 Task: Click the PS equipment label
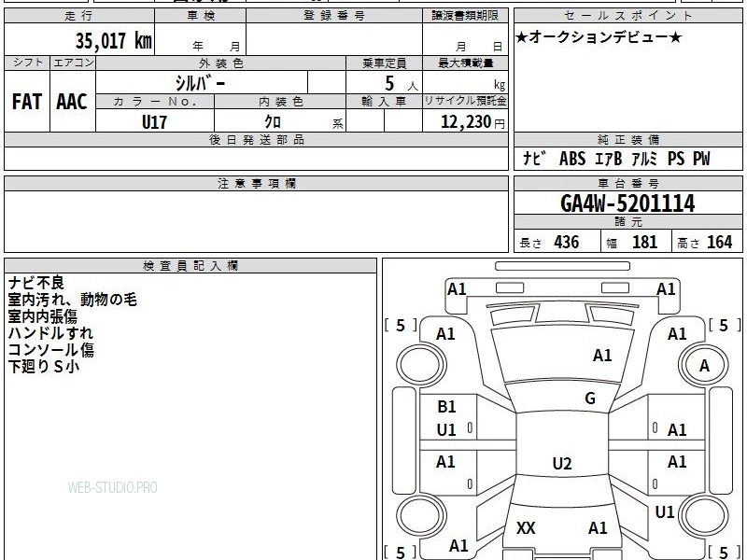coord(675,159)
